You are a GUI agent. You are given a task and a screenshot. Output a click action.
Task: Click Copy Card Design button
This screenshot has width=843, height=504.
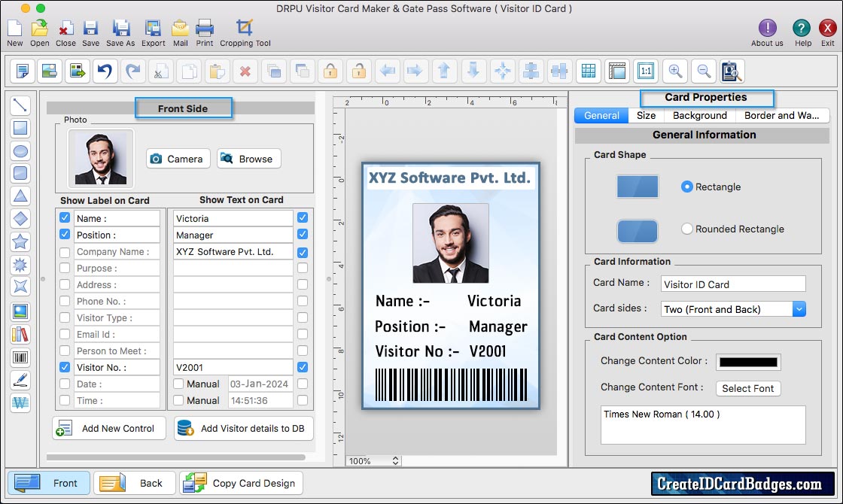(242, 483)
